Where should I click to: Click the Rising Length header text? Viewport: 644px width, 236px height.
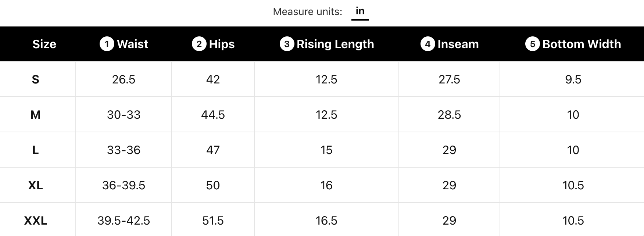(x=335, y=44)
